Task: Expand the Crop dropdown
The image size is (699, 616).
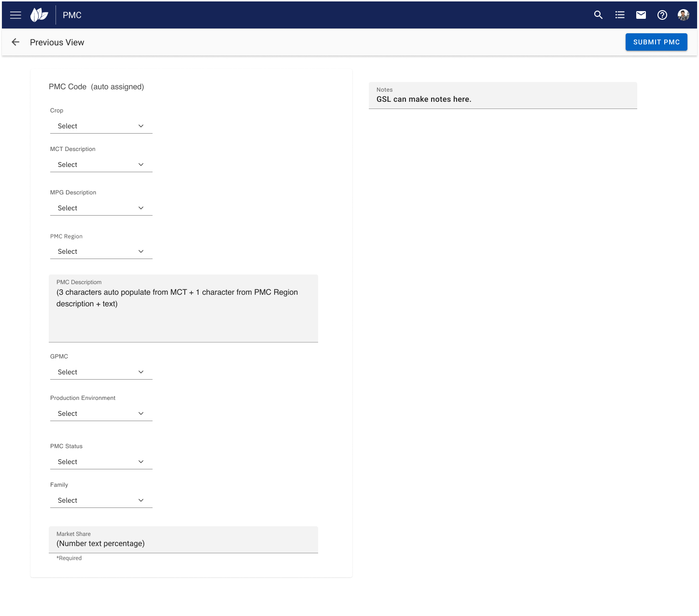Action: click(101, 126)
